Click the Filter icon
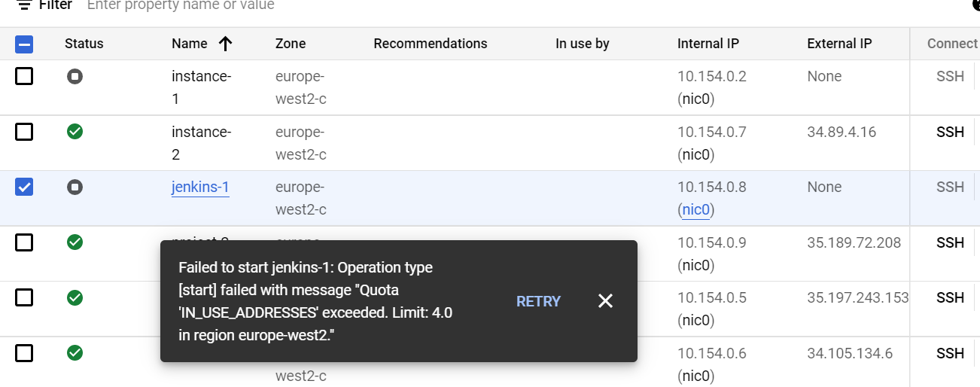The image size is (980, 387). coord(24,5)
